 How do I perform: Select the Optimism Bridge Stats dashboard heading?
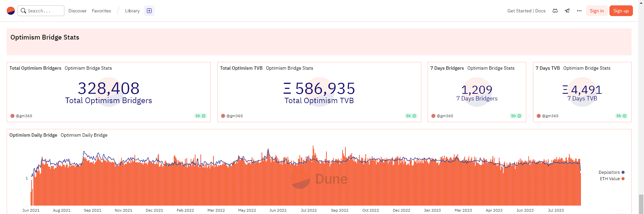click(x=45, y=37)
